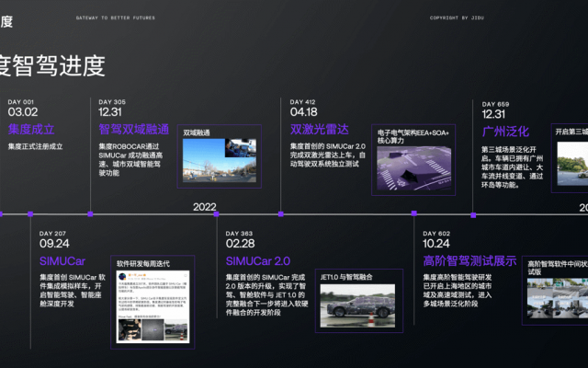The height and width of the screenshot is (368, 588).
Task: Click the 2022 year label on timeline
Action: pyautogui.click(x=205, y=207)
